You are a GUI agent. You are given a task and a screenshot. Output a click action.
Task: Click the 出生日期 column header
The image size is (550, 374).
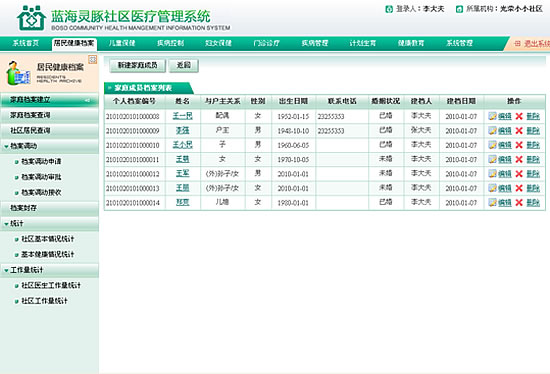[x=294, y=101]
